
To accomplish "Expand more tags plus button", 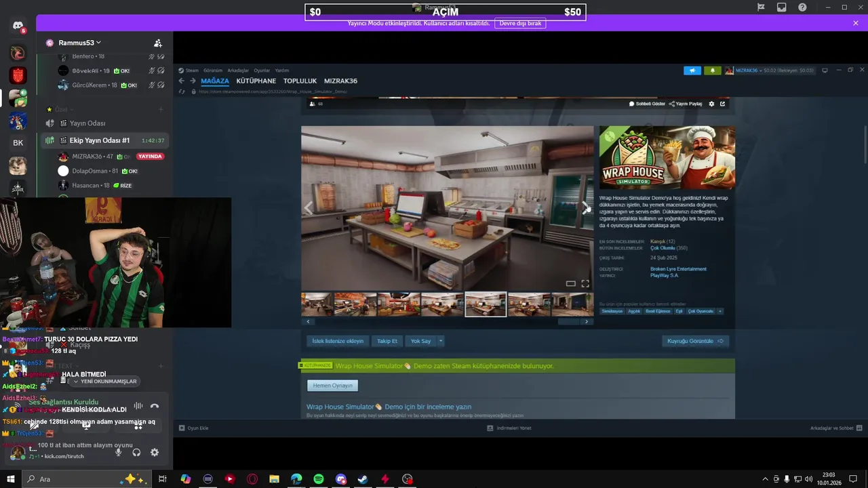I will 720,311.
